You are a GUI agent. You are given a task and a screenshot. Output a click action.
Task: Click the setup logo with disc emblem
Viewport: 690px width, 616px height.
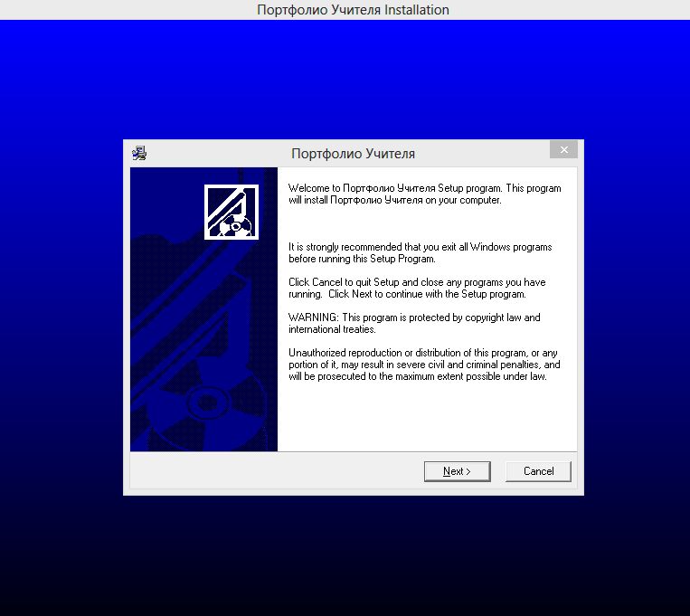pos(232,212)
